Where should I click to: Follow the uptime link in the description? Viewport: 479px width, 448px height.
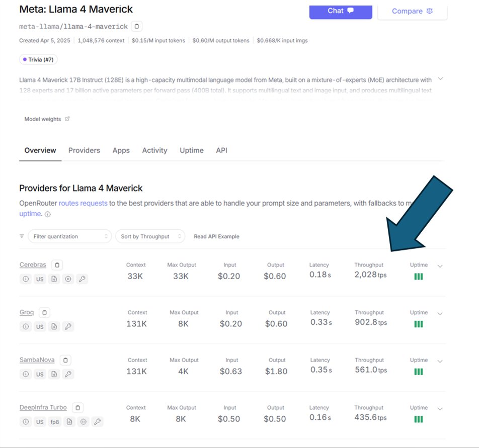pyautogui.click(x=30, y=214)
